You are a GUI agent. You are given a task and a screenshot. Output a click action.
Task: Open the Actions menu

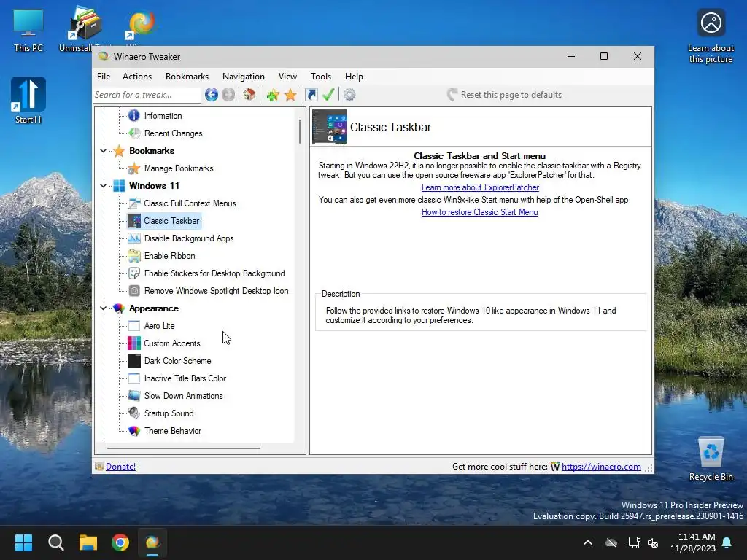point(137,76)
